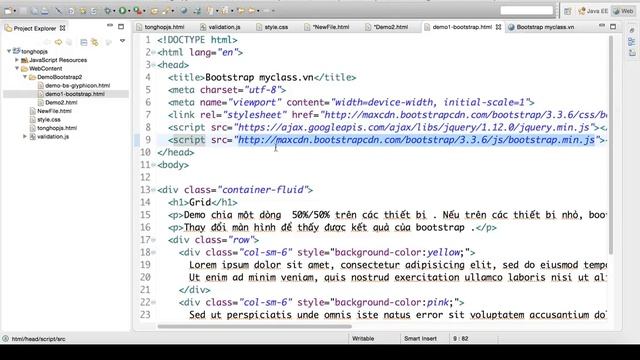Maximize the Project Explorer panel
Screen dimensions: 640x360
[121, 27]
